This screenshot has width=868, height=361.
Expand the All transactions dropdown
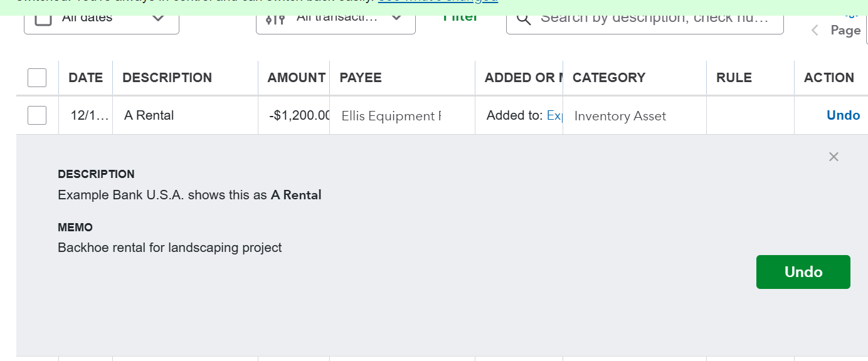pos(396,18)
